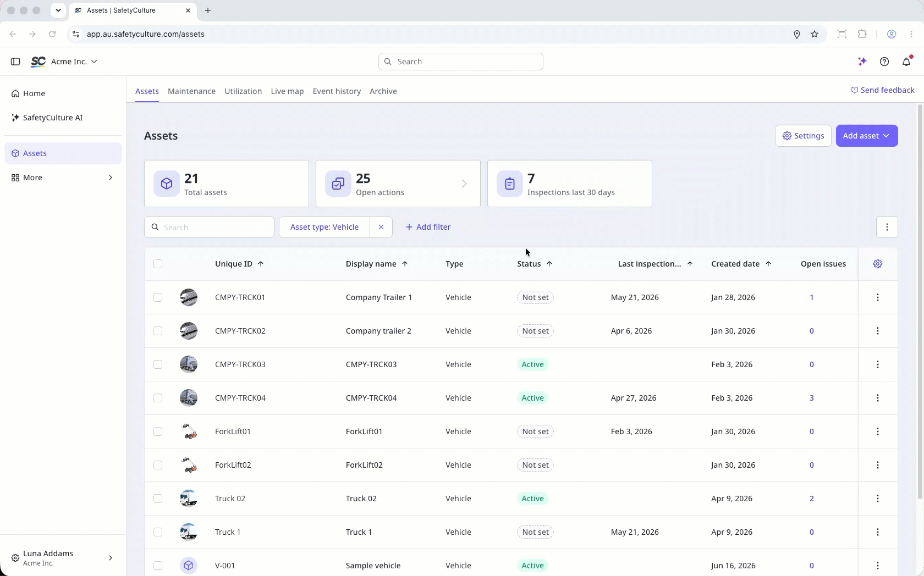The width and height of the screenshot is (924, 576).
Task: Click the Total assets cube icon
Action: click(x=167, y=184)
